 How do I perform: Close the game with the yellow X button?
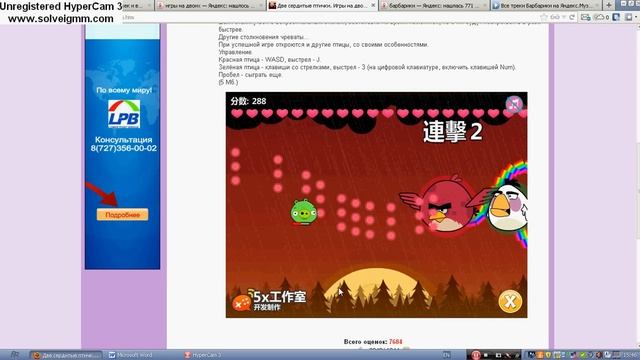tap(510, 302)
